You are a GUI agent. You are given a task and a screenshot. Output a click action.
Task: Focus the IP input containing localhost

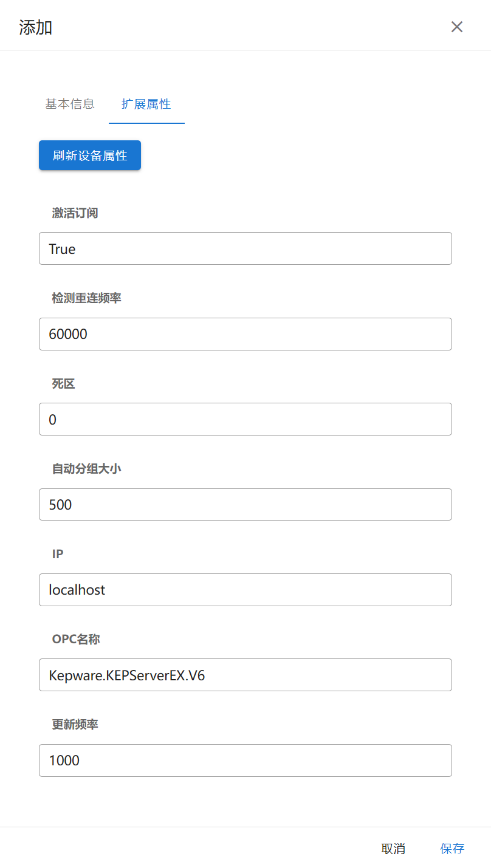point(245,590)
